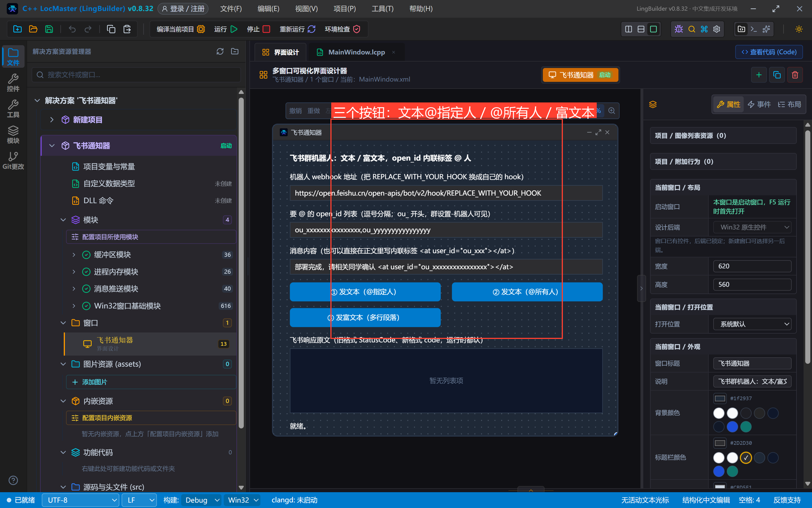The height and width of the screenshot is (508, 812).
Task: Select the split-vertical layout toggle
Action: pyautogui.click(x=629, y=29)
